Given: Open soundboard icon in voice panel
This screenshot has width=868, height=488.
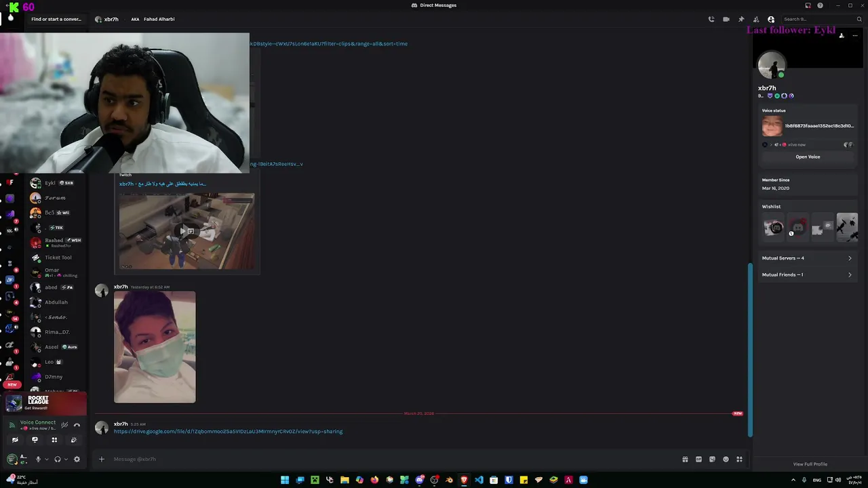Looking at the screenshot, I should point(73,440).
